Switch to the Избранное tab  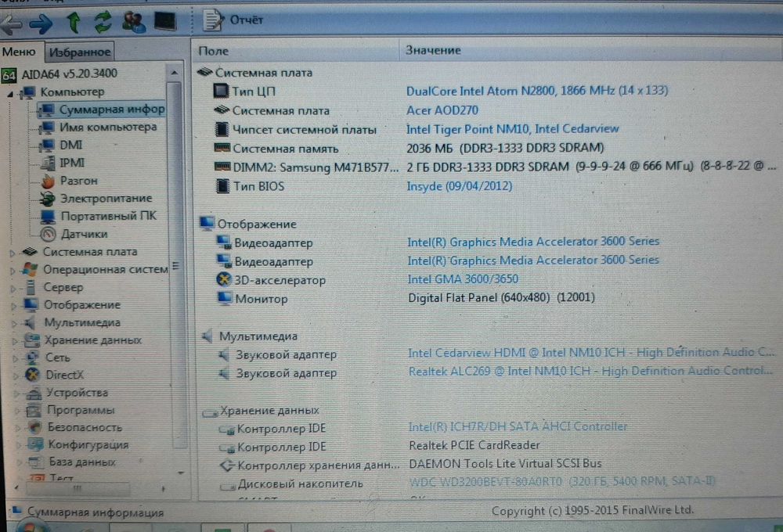(x=80, y=52)
